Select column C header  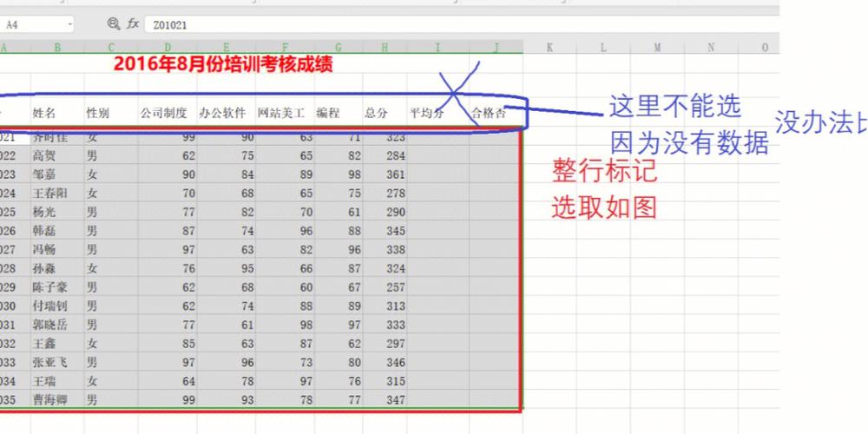click(111, 48)
